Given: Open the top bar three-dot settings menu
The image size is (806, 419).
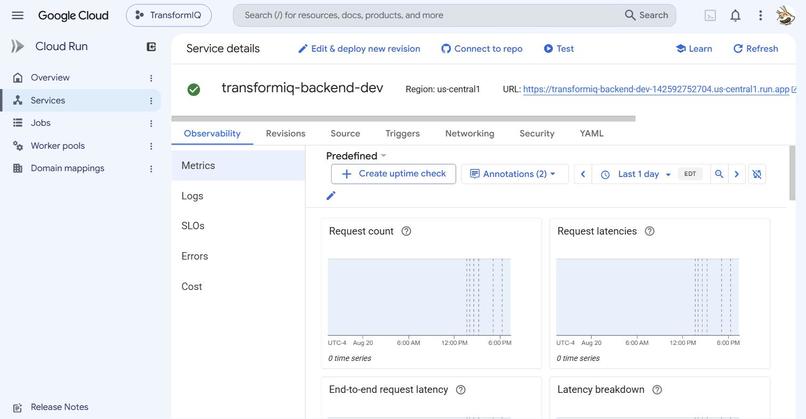Looking at the screenshot, I should pyautogui.click(x=760, y=15).
